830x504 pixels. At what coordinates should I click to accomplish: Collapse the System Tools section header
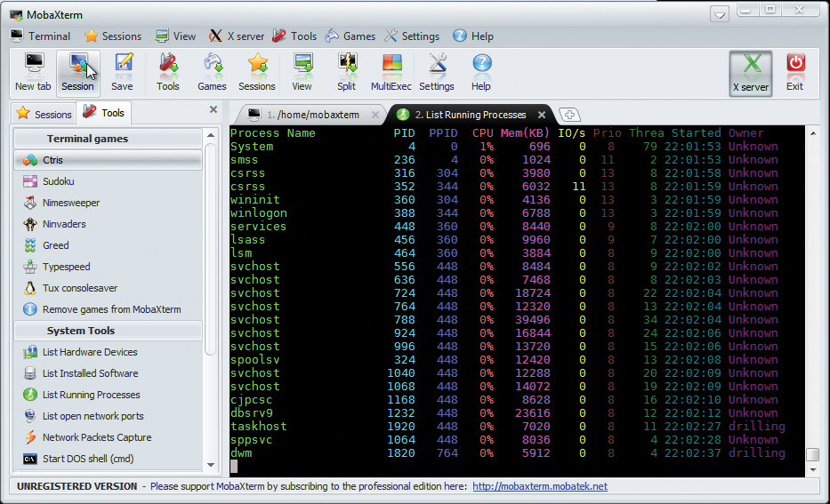tap(108, 331)
